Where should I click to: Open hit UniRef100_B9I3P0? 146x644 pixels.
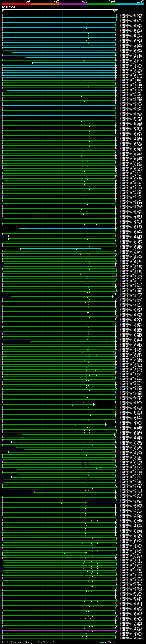click(x=131, y=27)
